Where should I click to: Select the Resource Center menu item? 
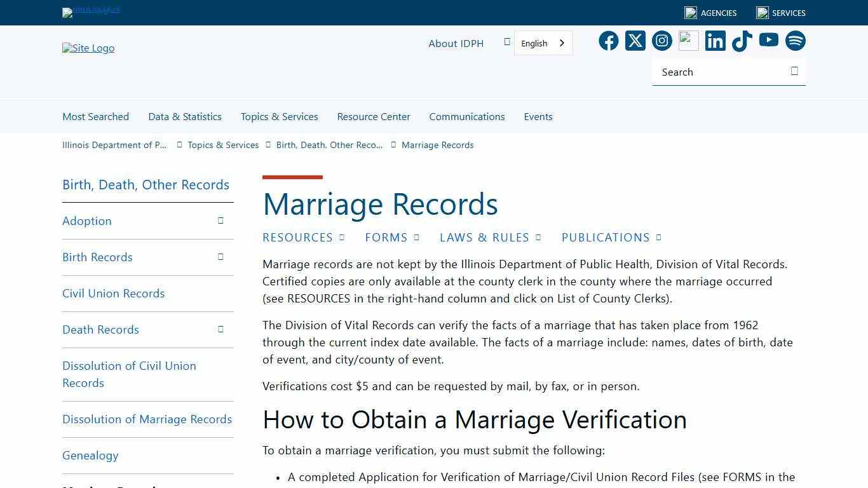[374, 116]
